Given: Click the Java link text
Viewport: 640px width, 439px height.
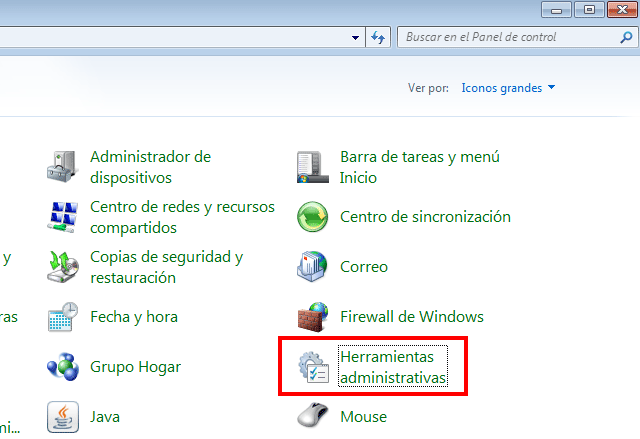Looking at the screenshot, I should (105, 417).
